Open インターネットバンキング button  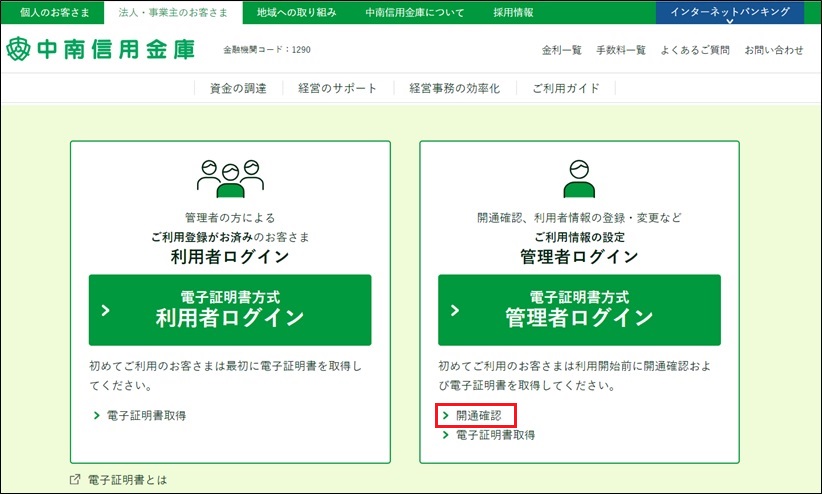[x=729, y=12]
